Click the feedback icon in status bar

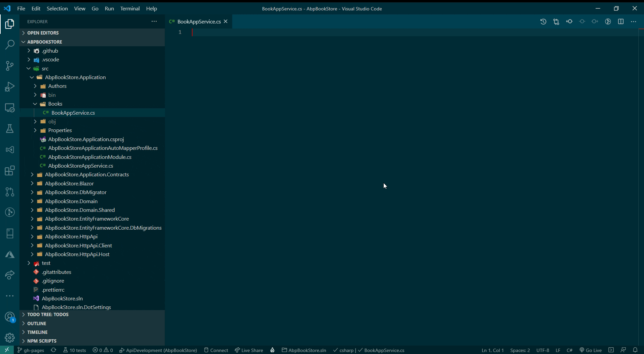coord(623,350)
